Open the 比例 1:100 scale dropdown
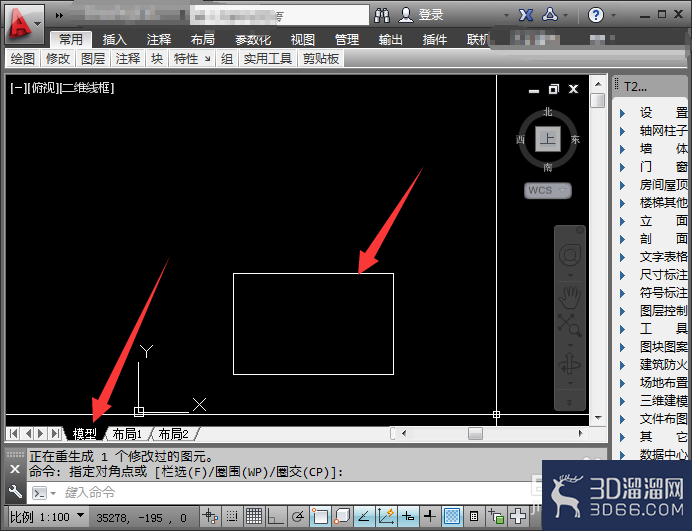The height and width of the screenshot is (531, 692). tap(47, 516)
